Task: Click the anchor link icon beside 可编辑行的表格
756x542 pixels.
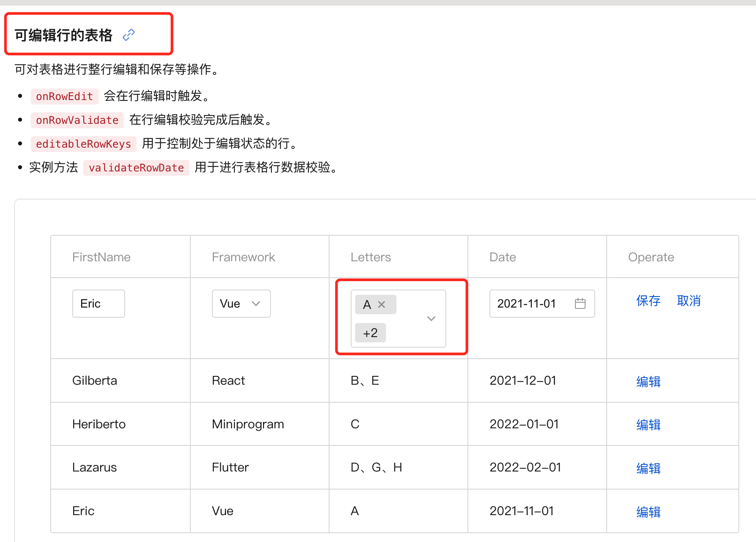Action: click(128, 35)
